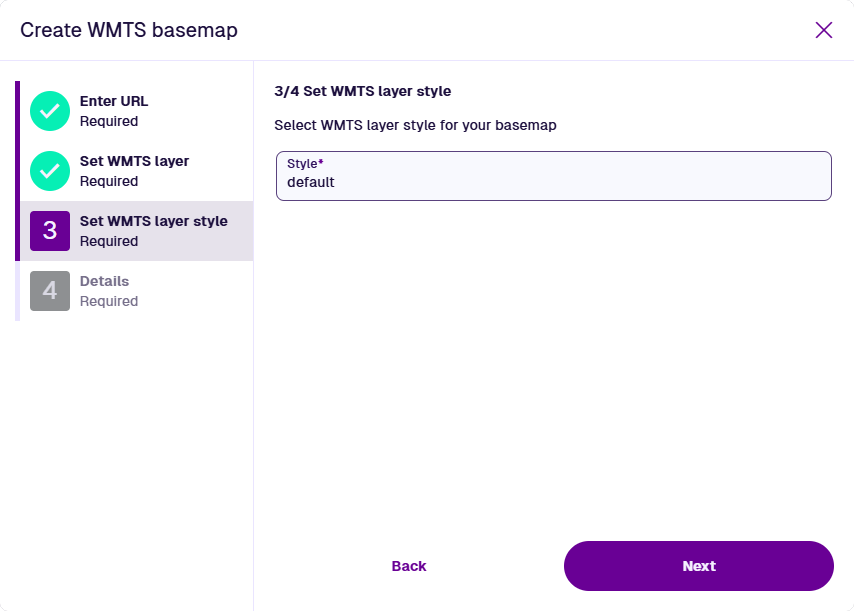Image resolution: width=854 pixels, height=611 pixels.
Task: Click "Required" under the Enter URL step
Action: (x=109, y=121)
